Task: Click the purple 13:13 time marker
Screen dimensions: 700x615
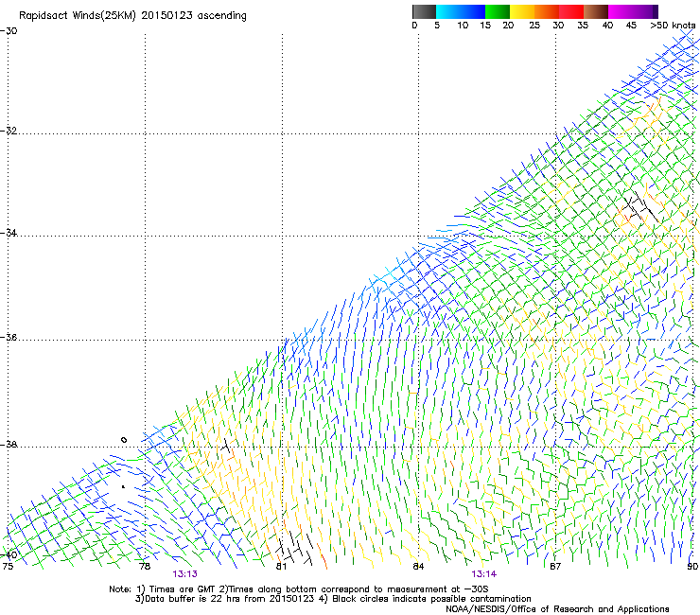Action: click(x=184, y=574)
